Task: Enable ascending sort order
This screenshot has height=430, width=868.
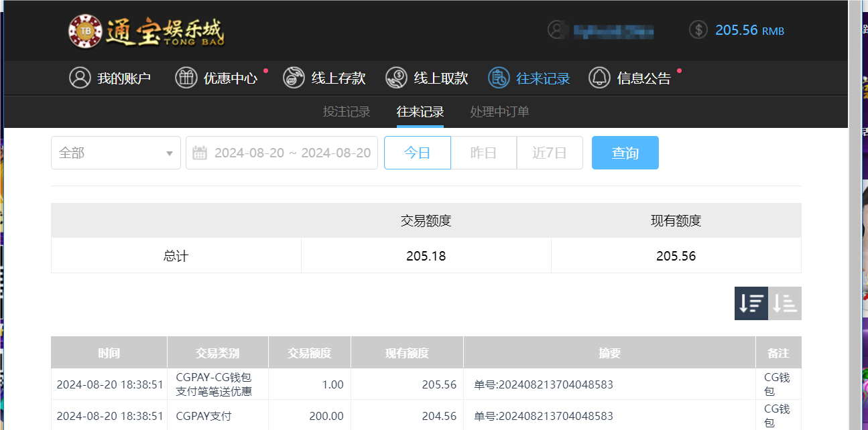Action: (x=784, y=303)
